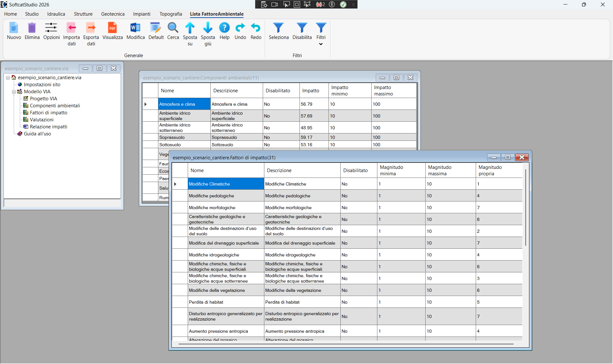The width and height of the screenshot is (613, 364).
Task: Select Impostazioni sito in the tree
Action: [x=42, y=85]
